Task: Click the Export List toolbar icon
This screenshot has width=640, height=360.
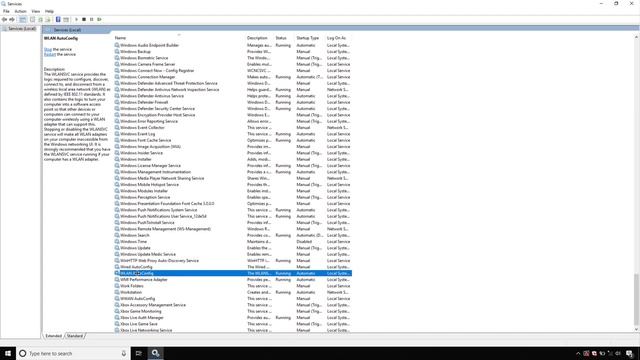Action: pyautogui.click(x=48, y=20)
